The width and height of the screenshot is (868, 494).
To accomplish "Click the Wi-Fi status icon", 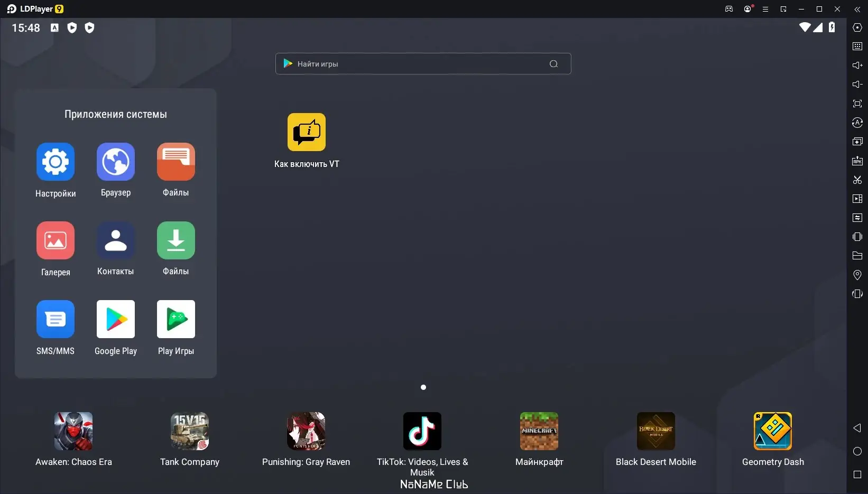I will click(805, 27).
